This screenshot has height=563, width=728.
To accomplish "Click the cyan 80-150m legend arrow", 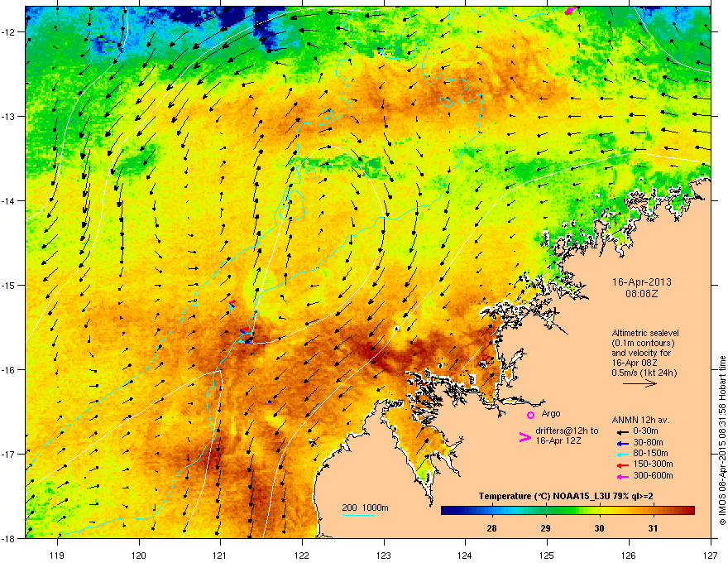I will pyautogui.click(x=623, y=455).
